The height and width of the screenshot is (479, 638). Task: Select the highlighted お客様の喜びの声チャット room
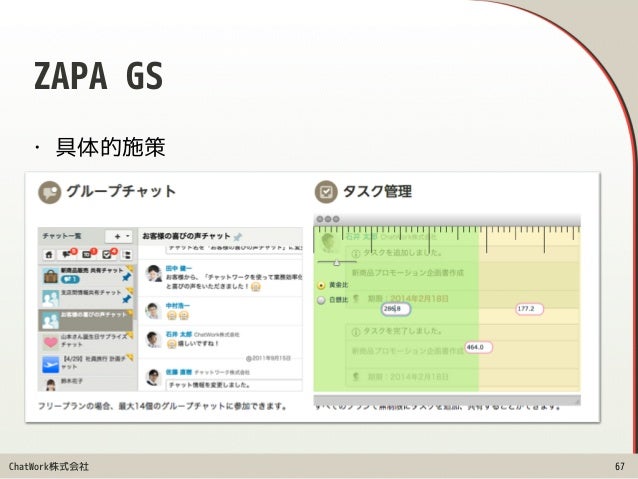86,320
